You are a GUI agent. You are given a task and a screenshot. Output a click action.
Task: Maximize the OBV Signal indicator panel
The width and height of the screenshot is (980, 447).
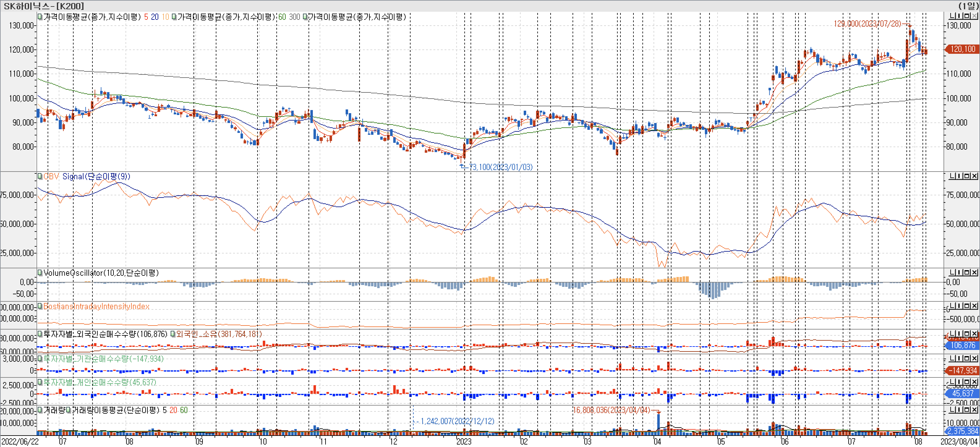(967, 176)
